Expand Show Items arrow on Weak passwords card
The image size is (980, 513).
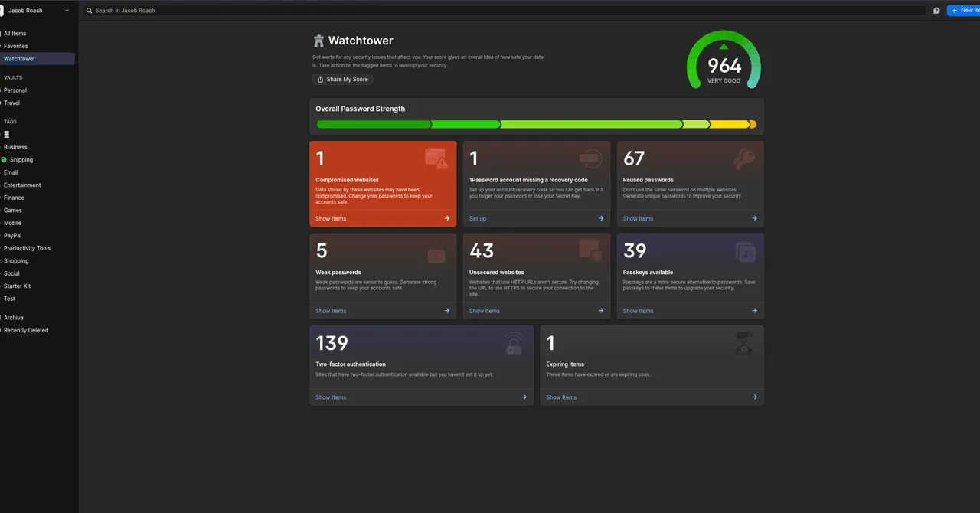tap(447, 311)
